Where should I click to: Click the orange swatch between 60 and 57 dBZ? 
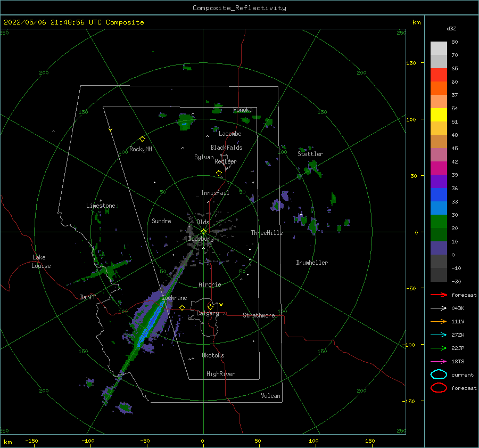pyautogui.click(x=439, y=88)
